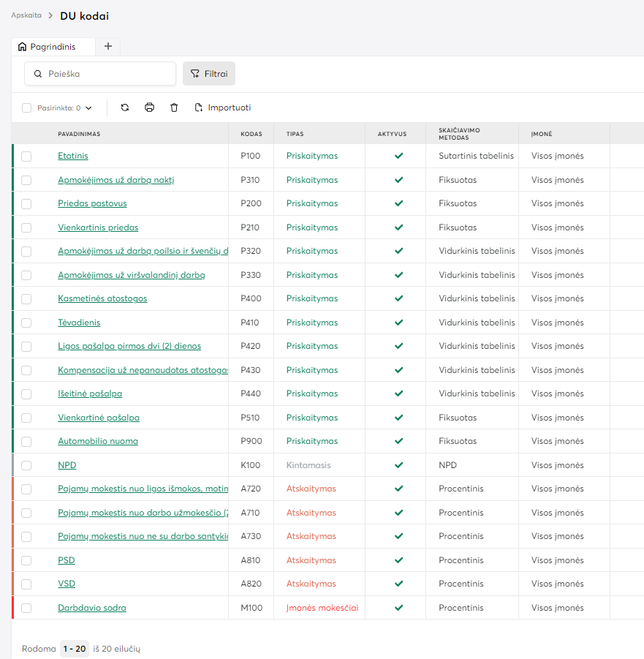Expand the Pasirinkta selection dropdown
The image size is (644, 659).
88,108
